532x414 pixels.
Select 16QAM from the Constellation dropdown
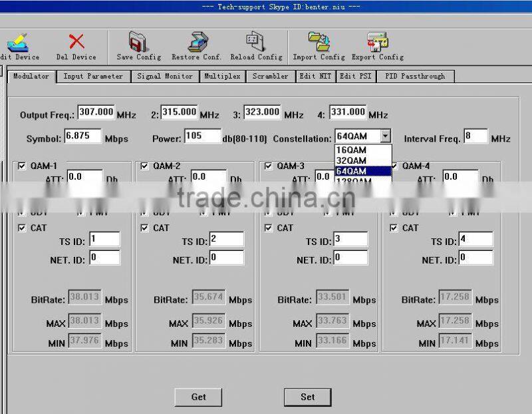pos(360,150)
